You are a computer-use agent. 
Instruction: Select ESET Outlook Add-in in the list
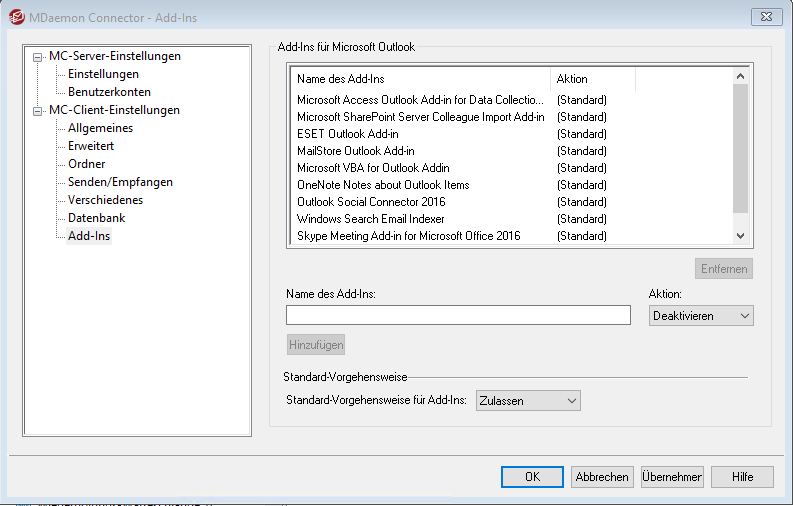tap(347, 134)
